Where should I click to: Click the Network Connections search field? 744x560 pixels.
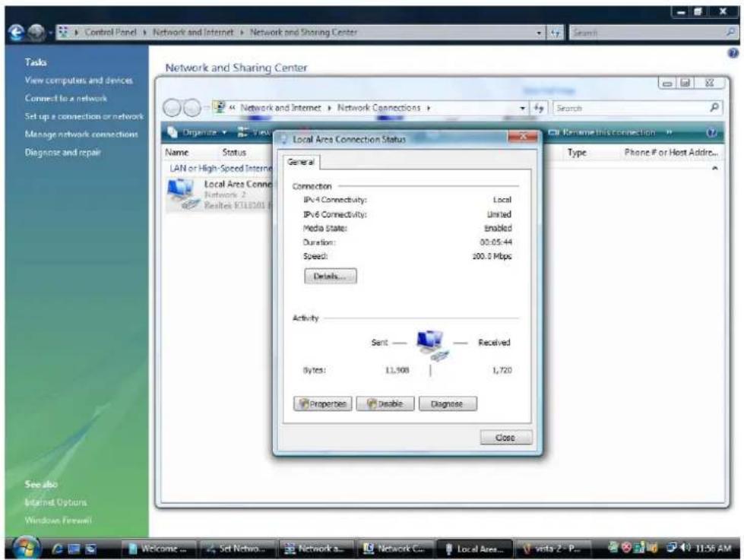point(631,108)
